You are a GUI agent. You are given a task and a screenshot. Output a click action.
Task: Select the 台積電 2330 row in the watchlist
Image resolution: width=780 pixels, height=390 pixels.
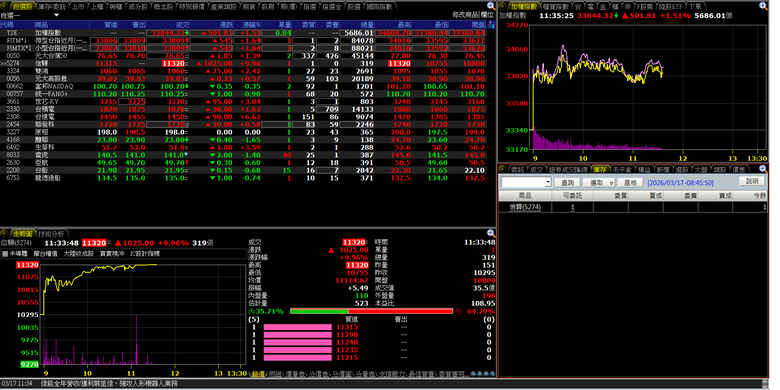(x=243, y=109)
